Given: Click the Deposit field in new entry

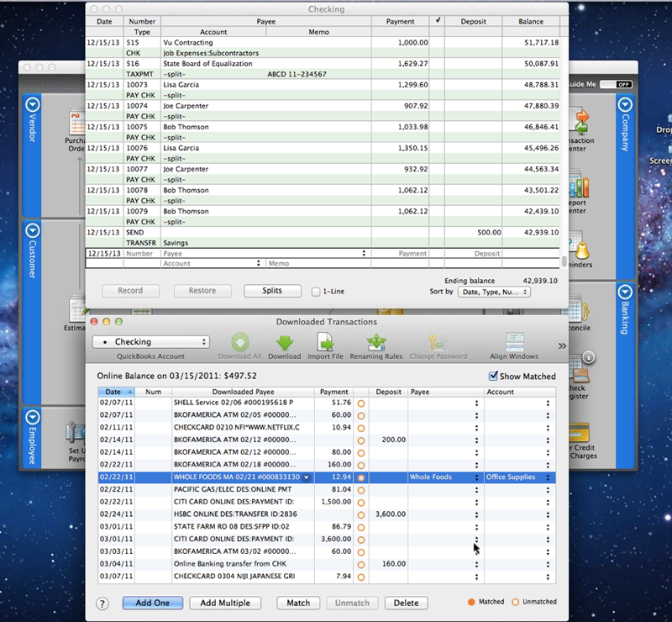Looking at the screenshot, I should [473, 253].
